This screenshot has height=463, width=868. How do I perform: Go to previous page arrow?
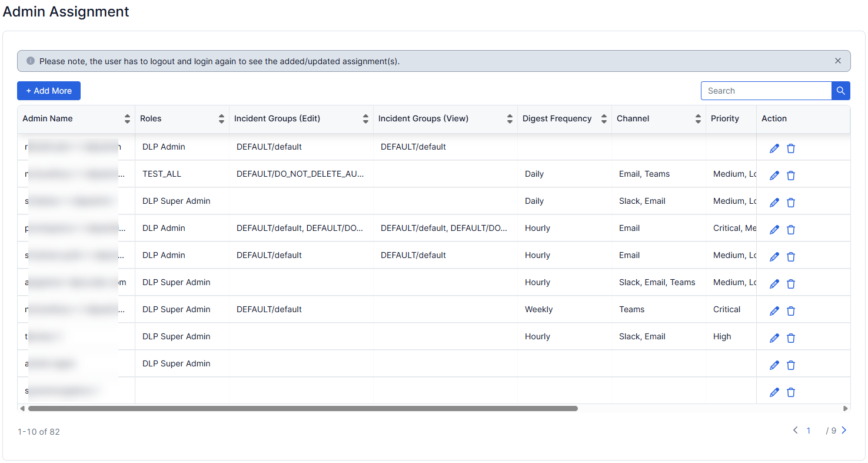795,431
